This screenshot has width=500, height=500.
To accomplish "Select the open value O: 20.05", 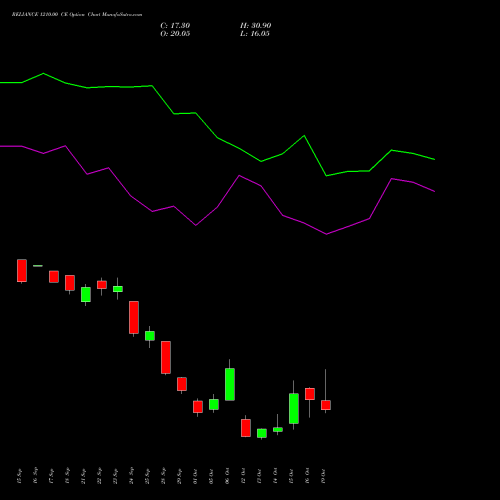I will [x=175, y=34].
